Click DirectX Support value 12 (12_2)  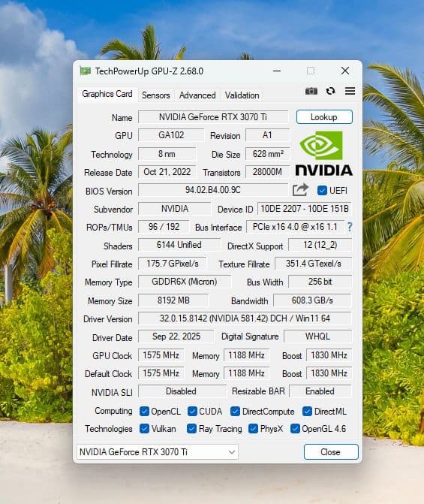(x=320, y=245)
